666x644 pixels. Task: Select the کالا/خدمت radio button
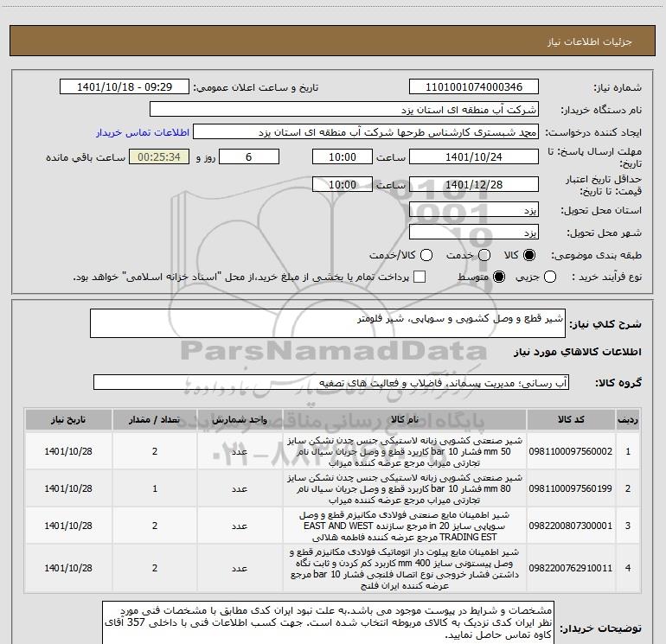[x=426, y=255]
